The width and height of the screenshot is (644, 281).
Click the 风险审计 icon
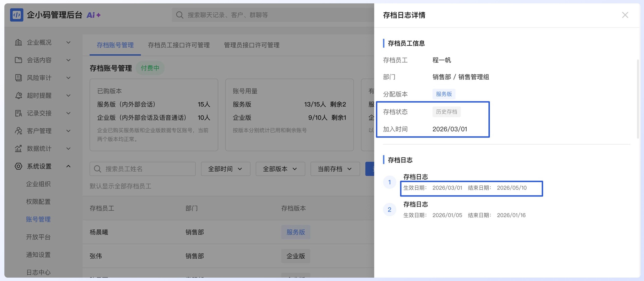coord(18,78)
